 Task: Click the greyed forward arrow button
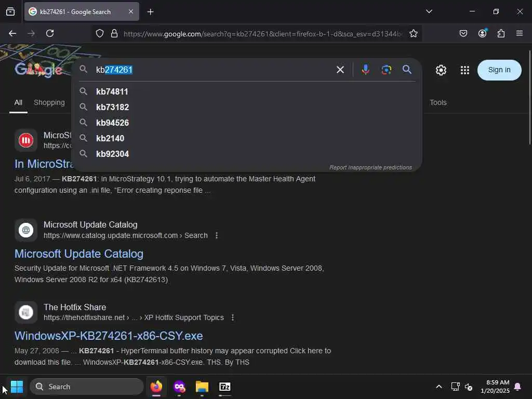point(31,33)
